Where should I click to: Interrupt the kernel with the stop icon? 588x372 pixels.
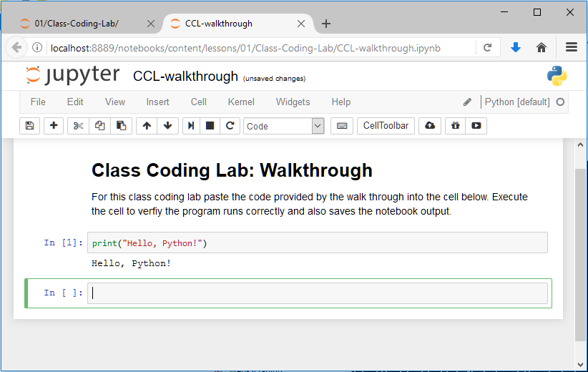coord(210,126)
